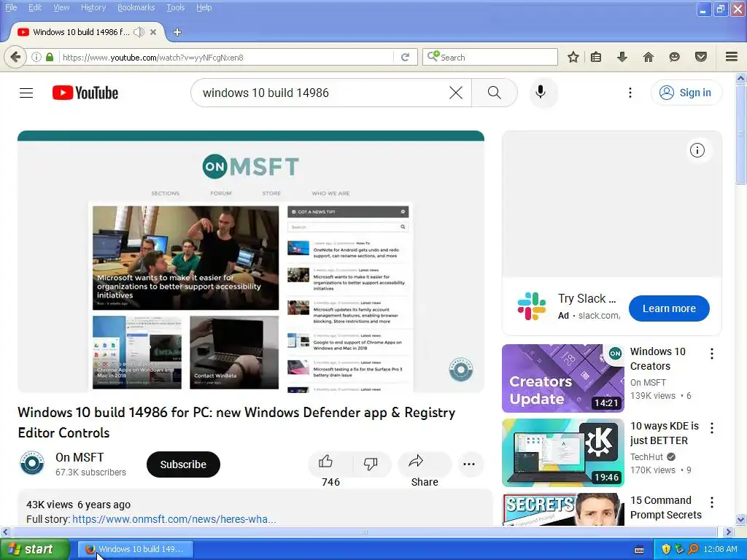
Task: Open the Windows Start menu
Action: click(34, 549)
